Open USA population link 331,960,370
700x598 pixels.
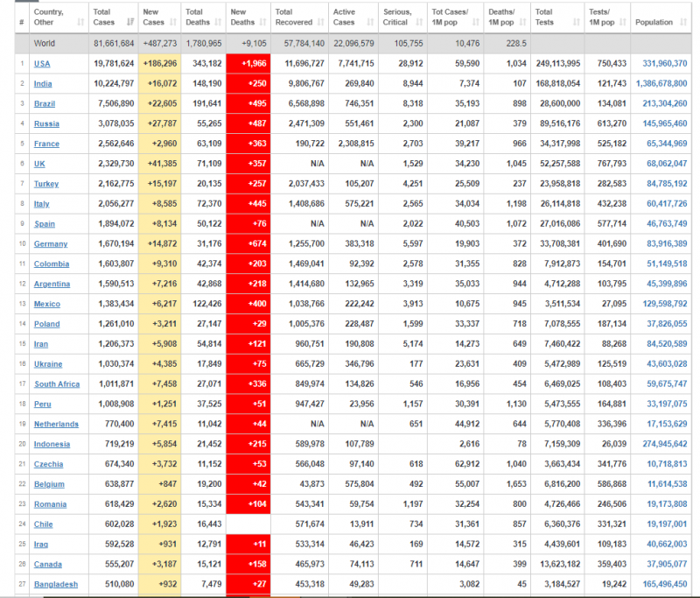665,63
